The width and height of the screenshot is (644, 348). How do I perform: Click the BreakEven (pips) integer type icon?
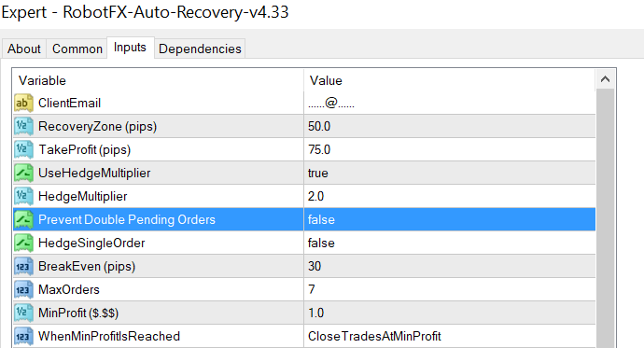(x=23, y=266)
